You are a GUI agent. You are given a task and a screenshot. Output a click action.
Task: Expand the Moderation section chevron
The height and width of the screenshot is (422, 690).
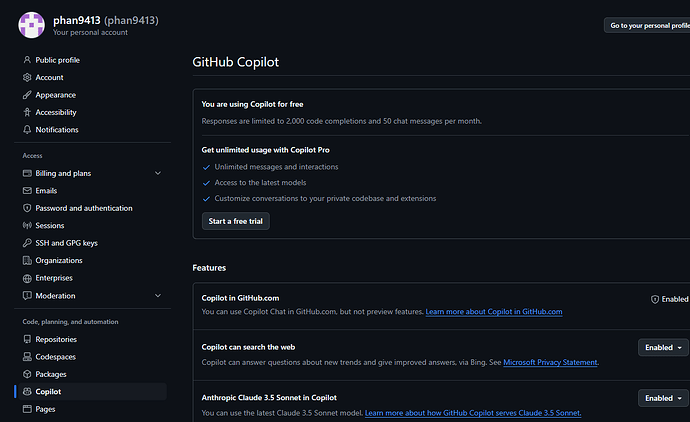pos(158,296)
